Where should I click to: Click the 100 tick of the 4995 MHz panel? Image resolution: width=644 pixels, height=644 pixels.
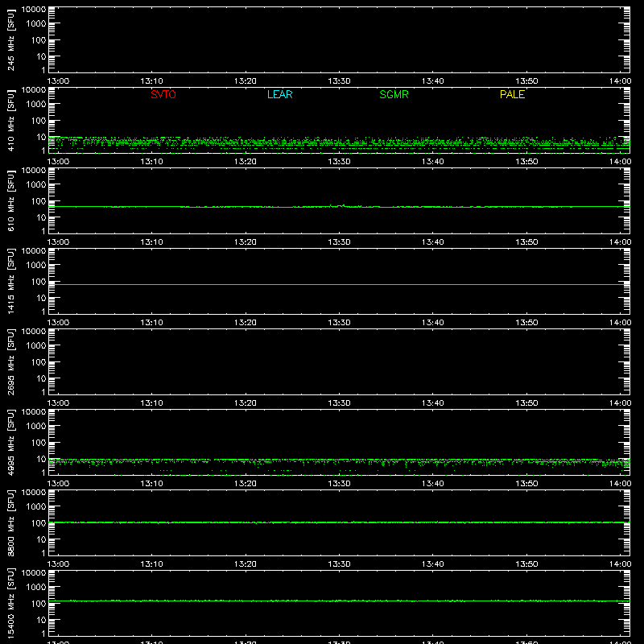(39, 443)
